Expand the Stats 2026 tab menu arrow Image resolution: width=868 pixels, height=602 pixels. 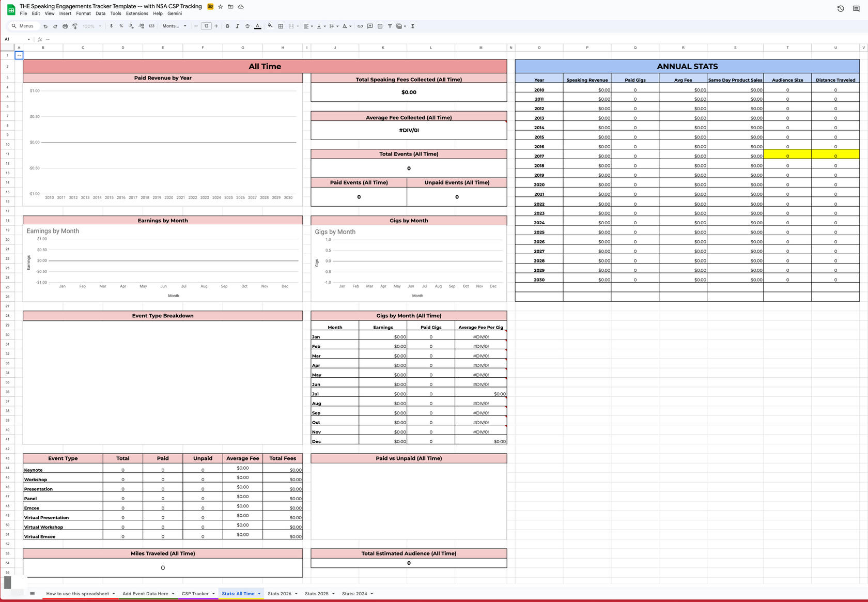[x=296, y=594]
